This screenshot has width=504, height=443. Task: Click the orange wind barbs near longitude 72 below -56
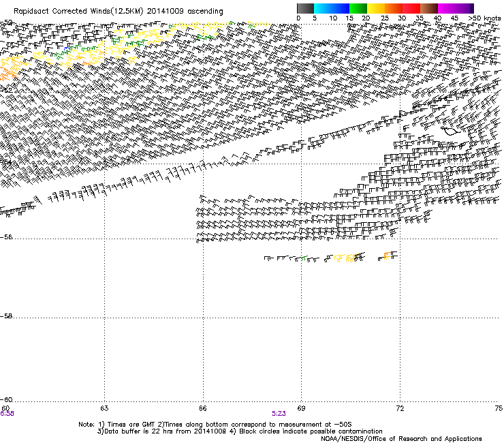[388, 256]
